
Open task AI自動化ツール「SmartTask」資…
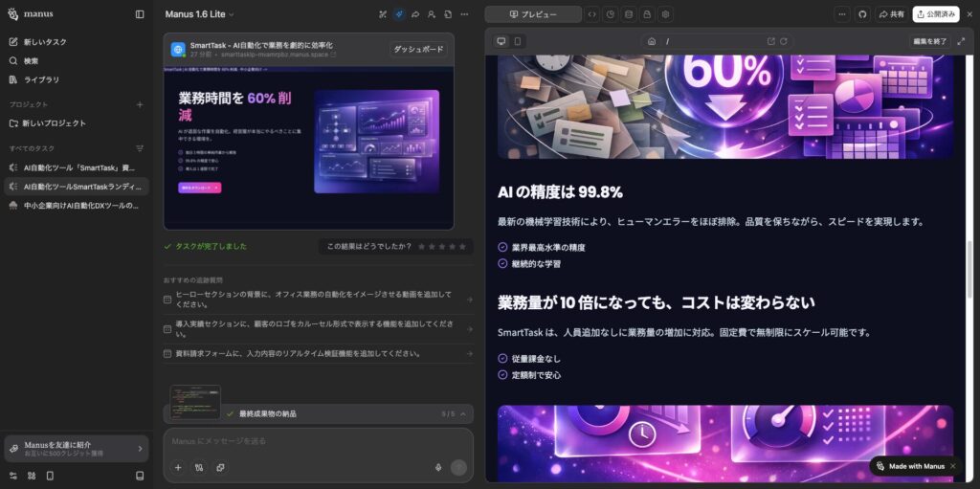point(78,167)
